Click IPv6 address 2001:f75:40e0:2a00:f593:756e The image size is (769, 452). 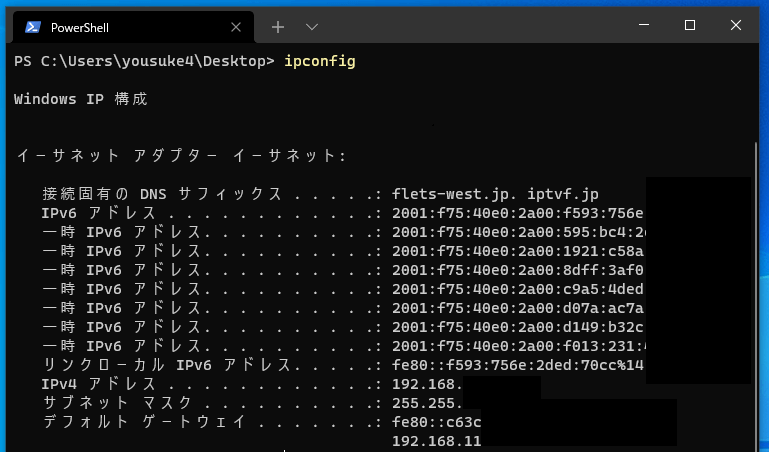pos(517,213)
